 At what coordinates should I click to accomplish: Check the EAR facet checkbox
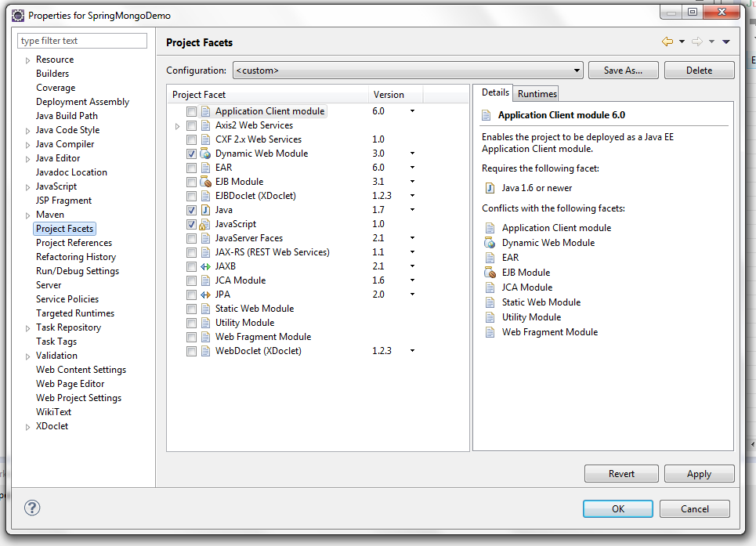pyautogui.click(x=191, y=168)
